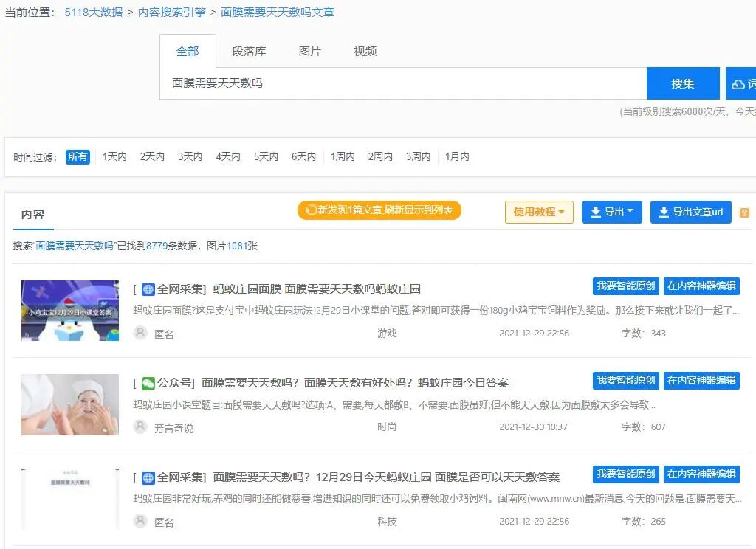
Task: Click author name 芳言奇说
Action: pyautogui.click(x=173, y=428)
